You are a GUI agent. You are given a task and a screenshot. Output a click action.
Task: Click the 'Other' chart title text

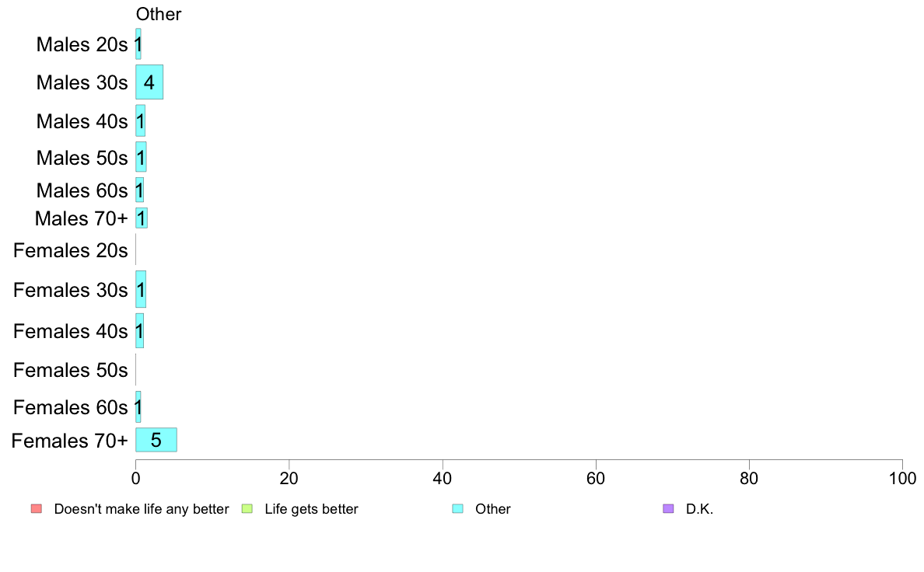159,14
